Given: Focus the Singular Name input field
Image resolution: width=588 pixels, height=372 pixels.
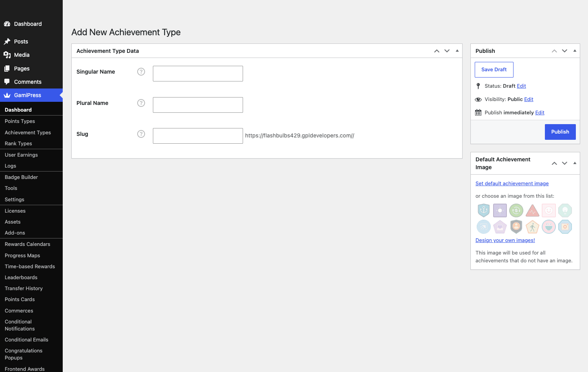Looking at the screenshot, I should [x=198, y=74].
